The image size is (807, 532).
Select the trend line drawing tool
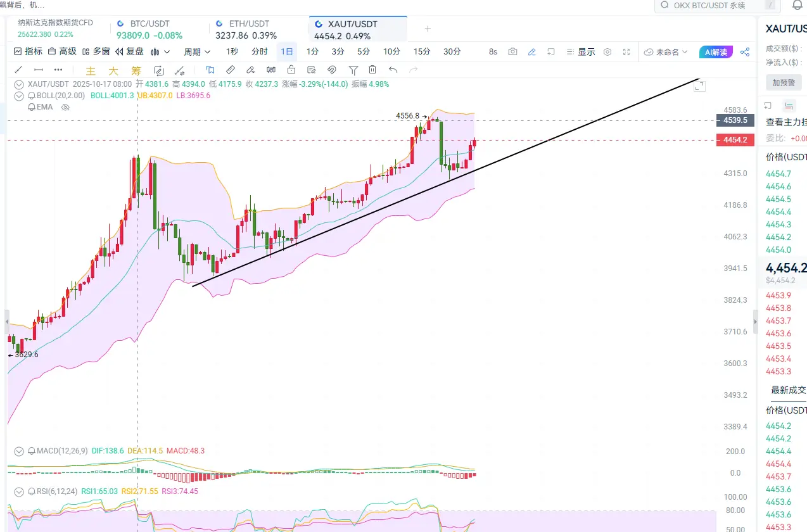click(18, 70)
